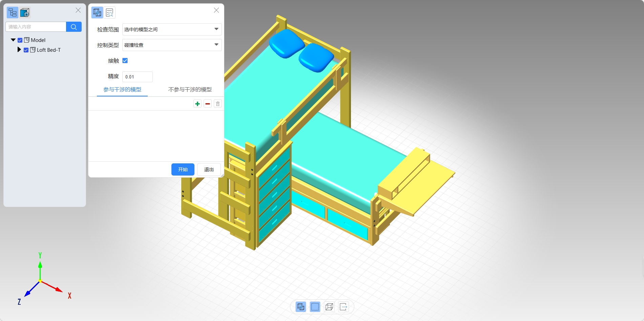Click the search input field in tree panel
The width and height of the screenshot is (644, 321).
(x=36, y=27)
